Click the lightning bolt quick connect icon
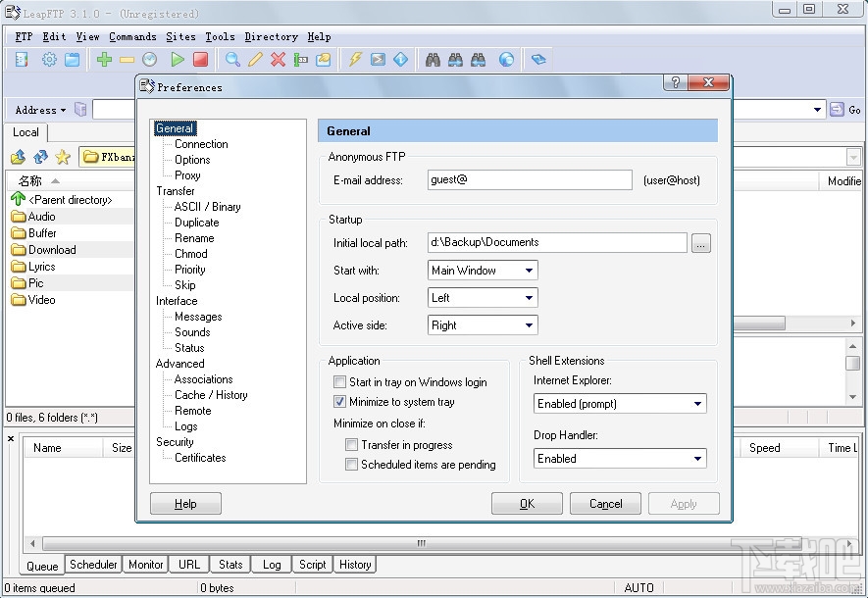The height and width of the screenshot is (598, 868). pyautogui.click(x=355, y=59)
